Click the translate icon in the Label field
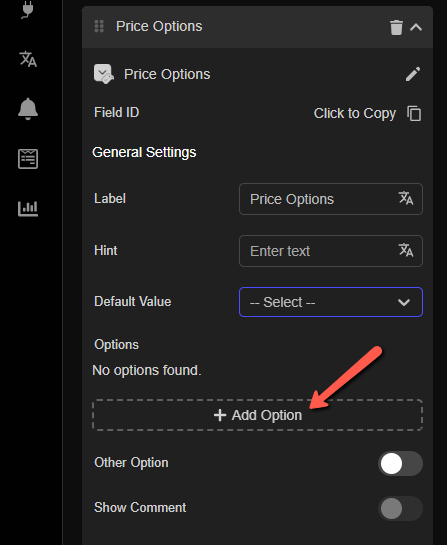The width and height of the screenshot is (447, 545). 406,198
